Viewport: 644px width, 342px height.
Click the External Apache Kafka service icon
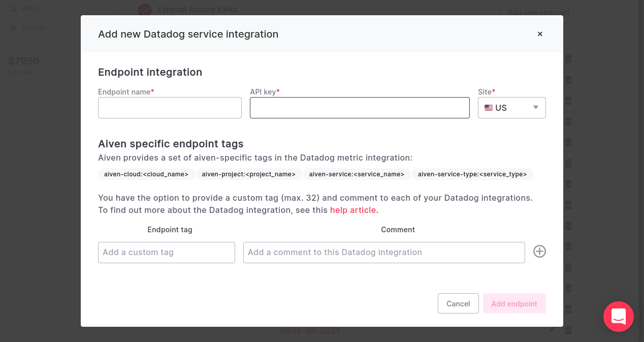pyautogui.click(x=144, y=10)
